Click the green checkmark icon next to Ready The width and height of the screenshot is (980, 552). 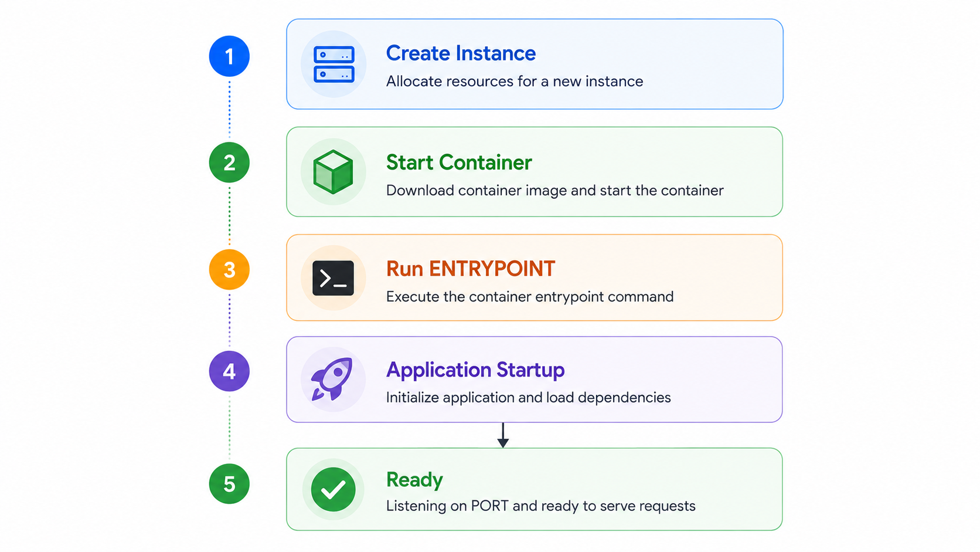(x=333, y=489)
